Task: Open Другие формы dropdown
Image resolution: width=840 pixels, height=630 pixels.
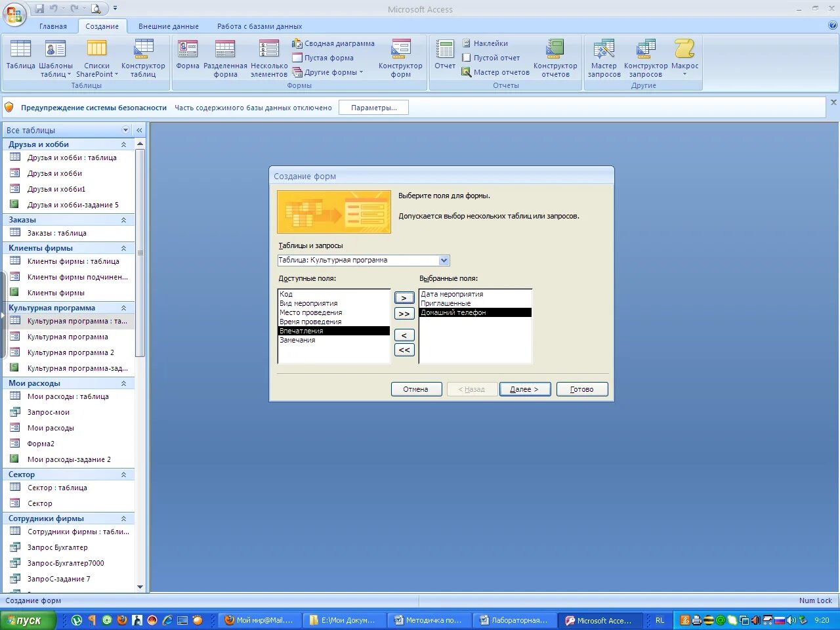Action: pyautogui.click(x=328, y=72)
